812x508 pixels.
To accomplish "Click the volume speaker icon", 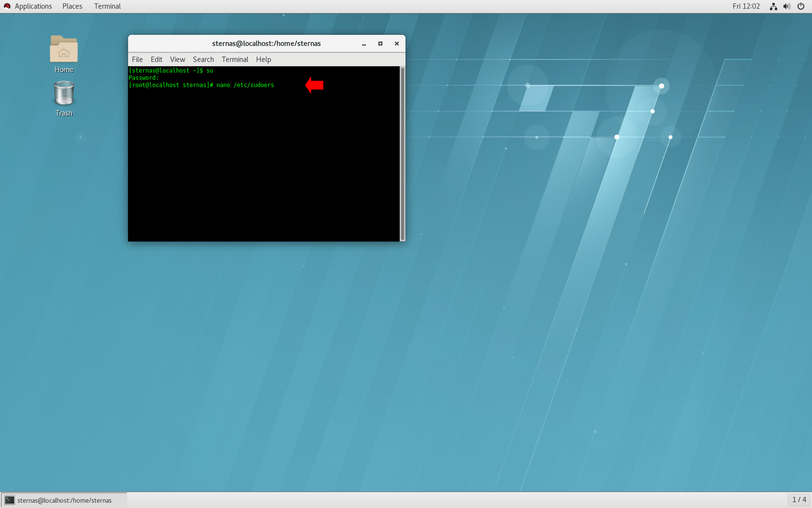I will tap(787, 6).
